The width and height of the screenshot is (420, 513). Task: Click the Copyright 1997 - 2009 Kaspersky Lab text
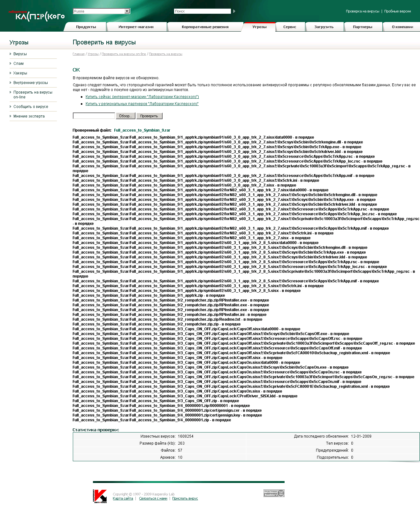point(144,494)
